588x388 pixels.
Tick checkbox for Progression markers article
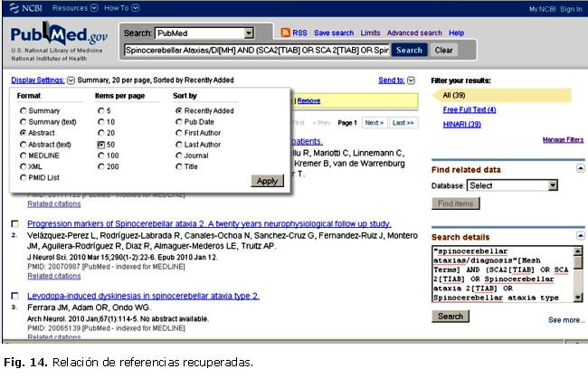click(14, 223)
